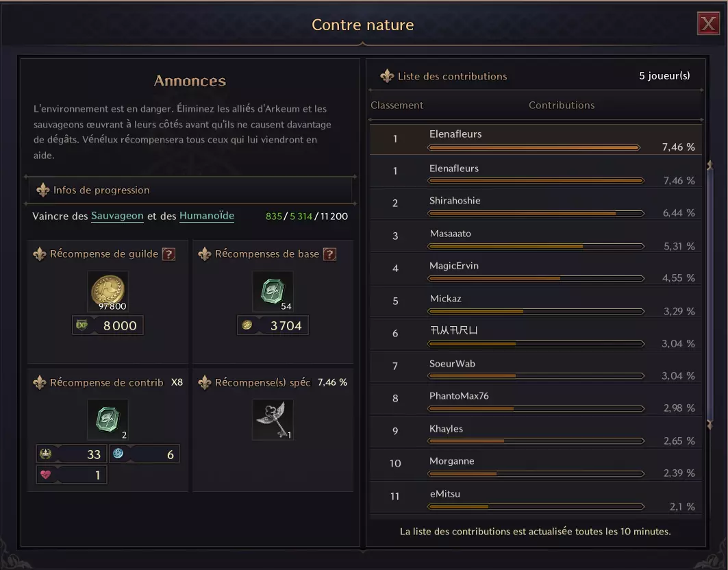Image resolution: width=728 pixels, height=570 pixels.
Task: Select Masaaato's contribution row
Action: coord(536,237)
